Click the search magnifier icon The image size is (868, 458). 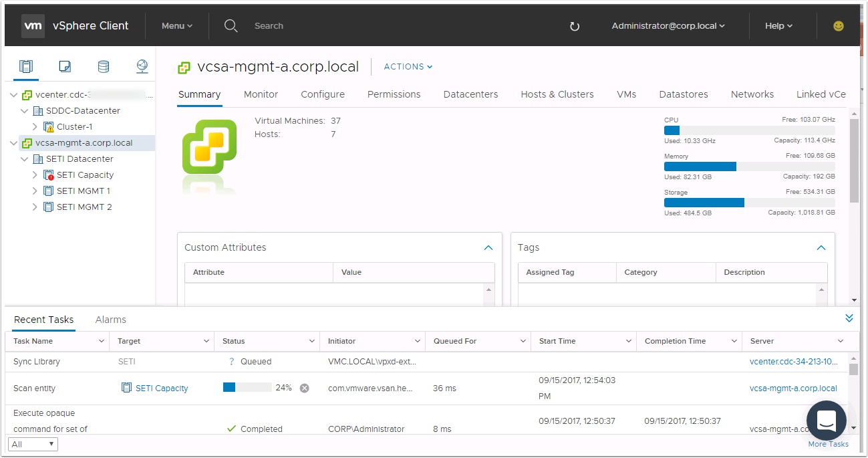click(x=231, y=26)
